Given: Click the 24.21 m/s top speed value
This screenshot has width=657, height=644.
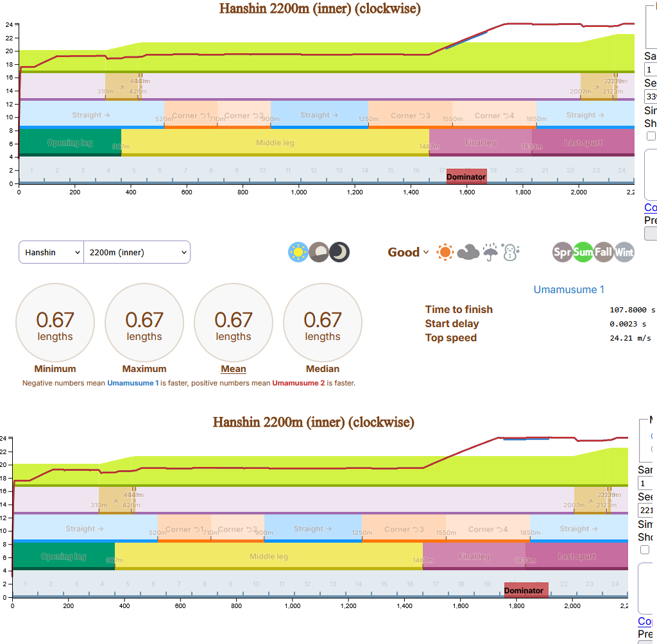Looking at the screenshot, I should 630,337.
